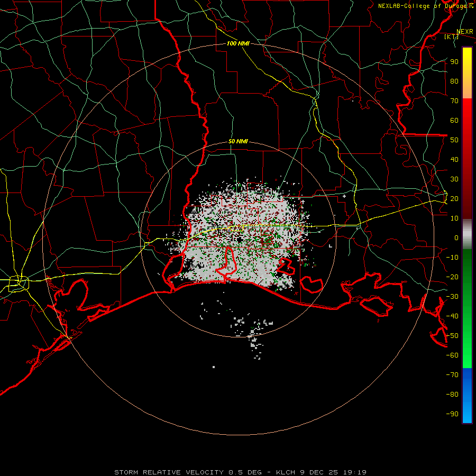Click the 30 value on the velocity scale

pyautogui.click(x=454, y=179)
